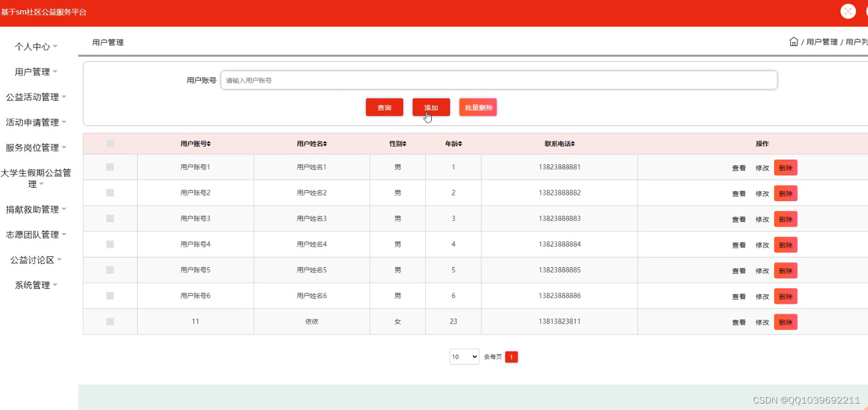View details of 用户账号4 via 查看
Screen dimensions: 868x410
click(739, 245)
